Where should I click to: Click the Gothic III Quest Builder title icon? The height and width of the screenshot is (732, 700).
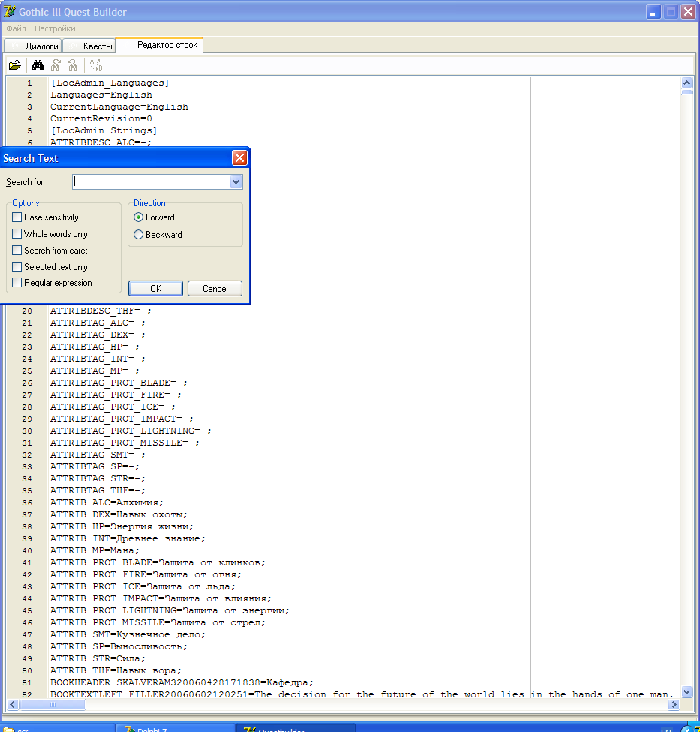coord(9,12)
